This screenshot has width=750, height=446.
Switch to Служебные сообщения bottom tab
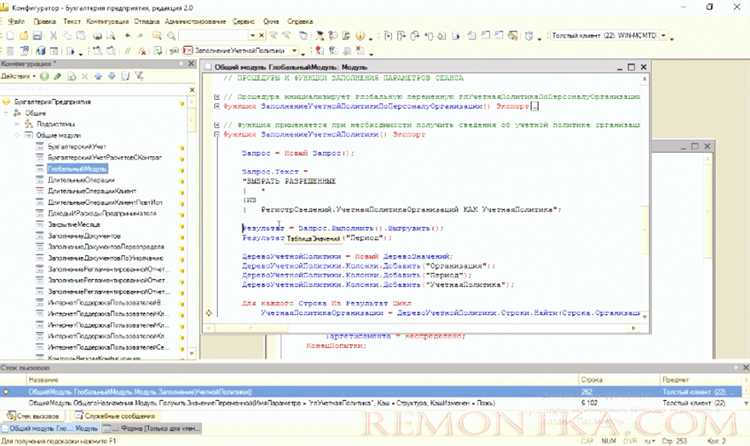(x=115, y=416)
